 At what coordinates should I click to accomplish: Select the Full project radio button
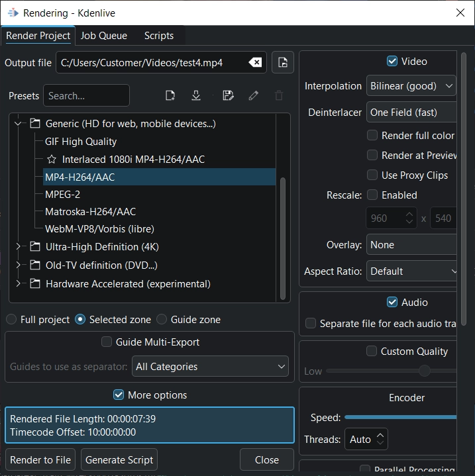pyautogui.click(x=12, y=320)
